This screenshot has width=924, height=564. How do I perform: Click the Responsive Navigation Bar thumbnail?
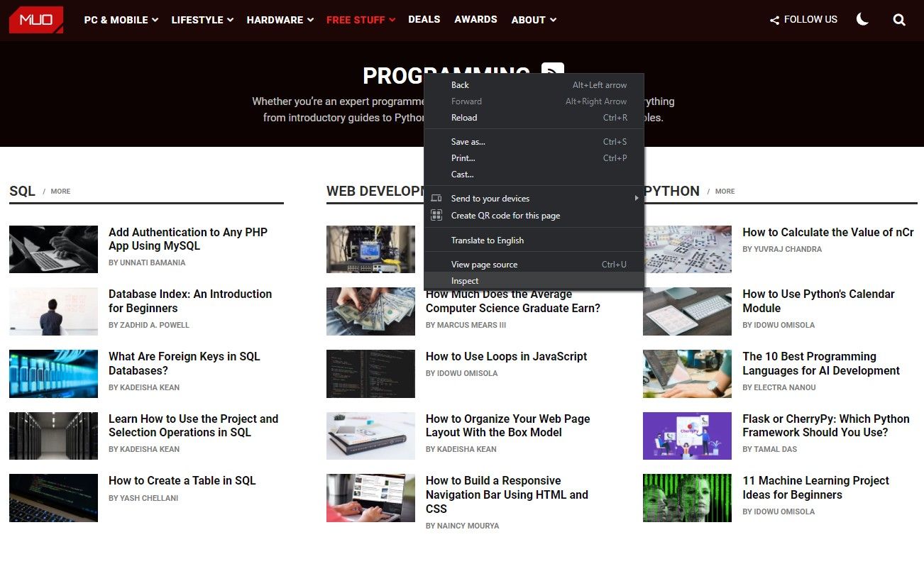[370, 498]
